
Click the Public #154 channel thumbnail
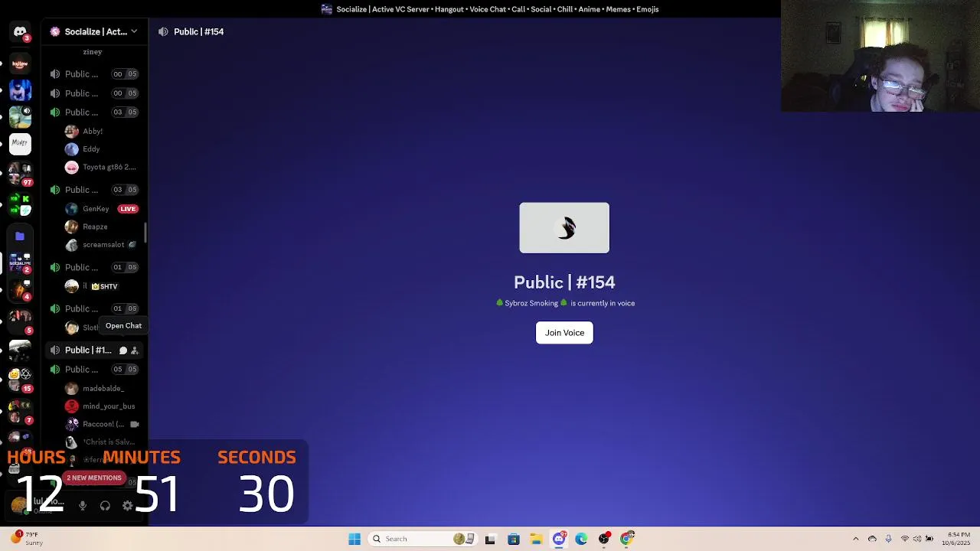(564, 228)
